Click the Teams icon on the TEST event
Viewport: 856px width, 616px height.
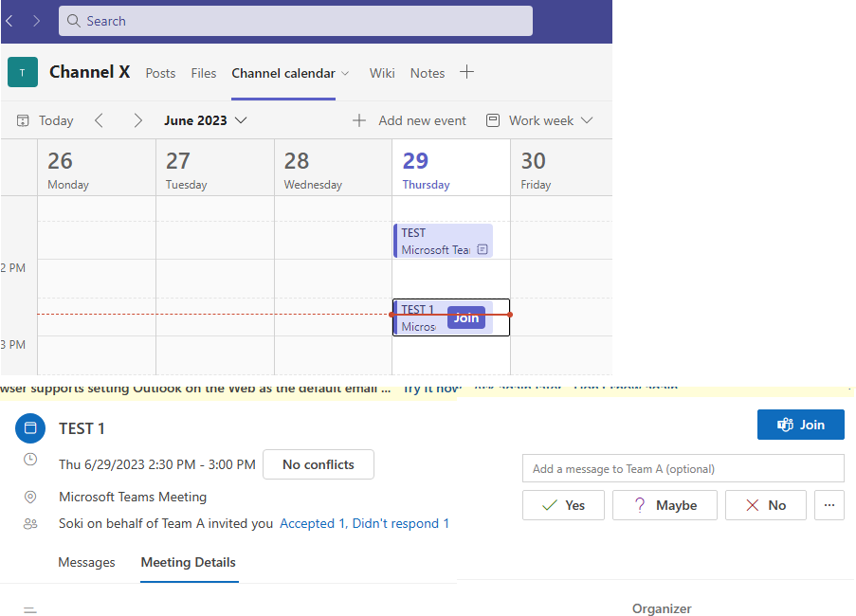pyautogui.click(x=483, y=250)
